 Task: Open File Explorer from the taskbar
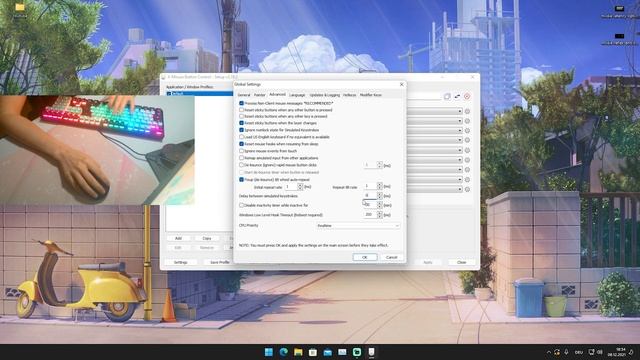click(x=298, y=352)
